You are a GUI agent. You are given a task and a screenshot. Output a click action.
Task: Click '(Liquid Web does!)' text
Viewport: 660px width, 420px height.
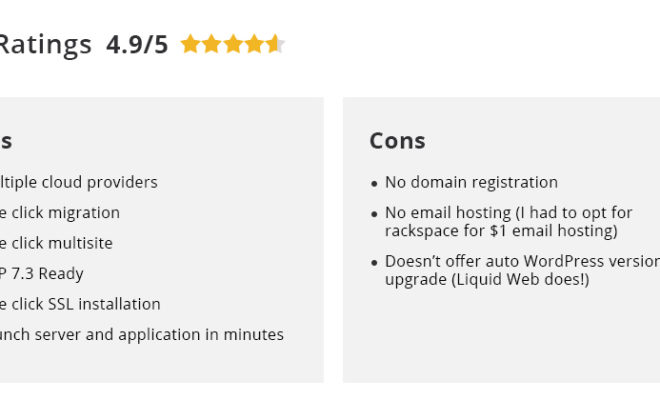(520, 280)
